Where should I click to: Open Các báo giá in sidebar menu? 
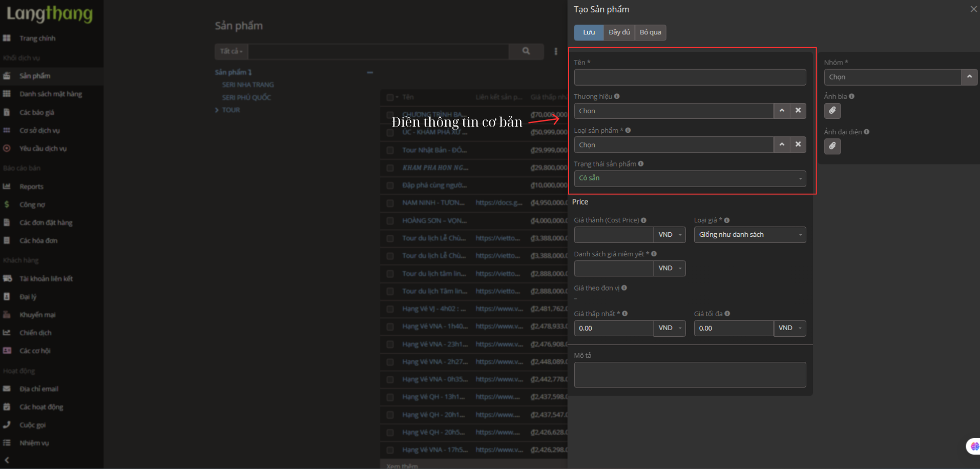point(36,112)
